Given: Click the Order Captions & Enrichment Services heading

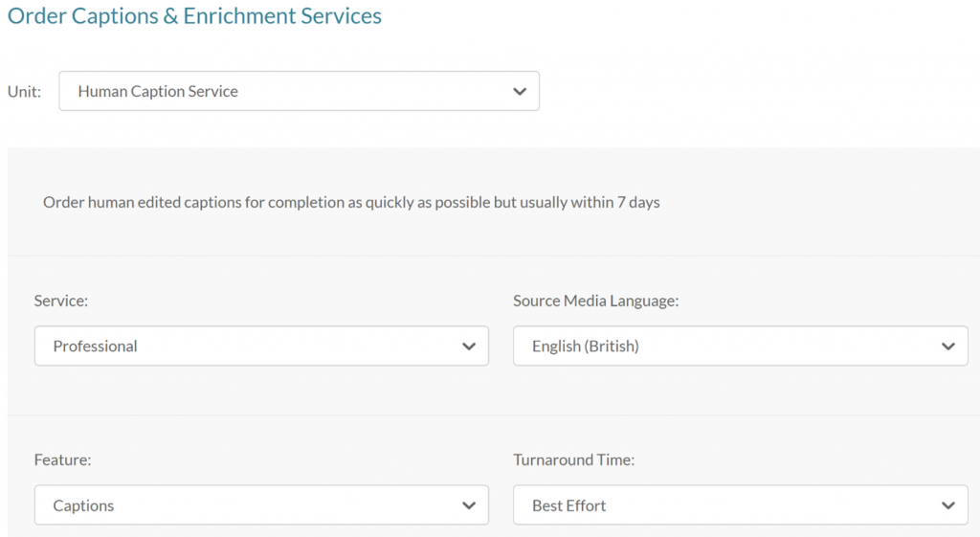Looking at the screenshot, I should [194, 15].
